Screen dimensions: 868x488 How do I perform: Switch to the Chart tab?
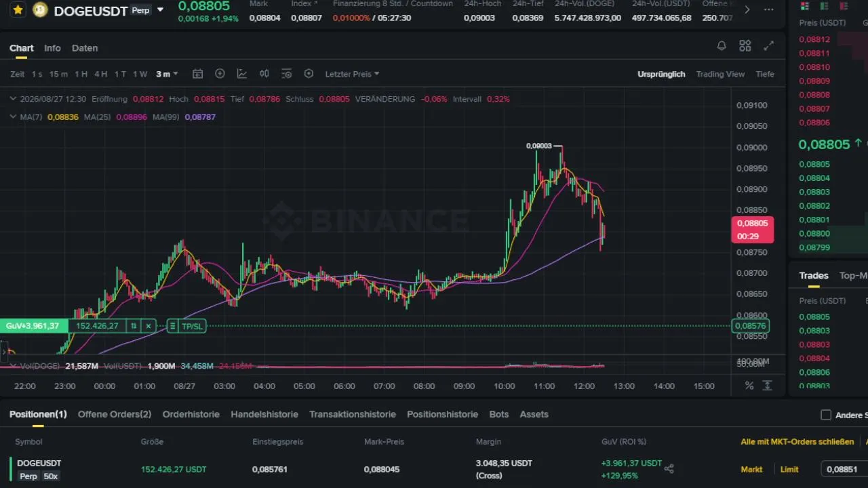(22, 48)
